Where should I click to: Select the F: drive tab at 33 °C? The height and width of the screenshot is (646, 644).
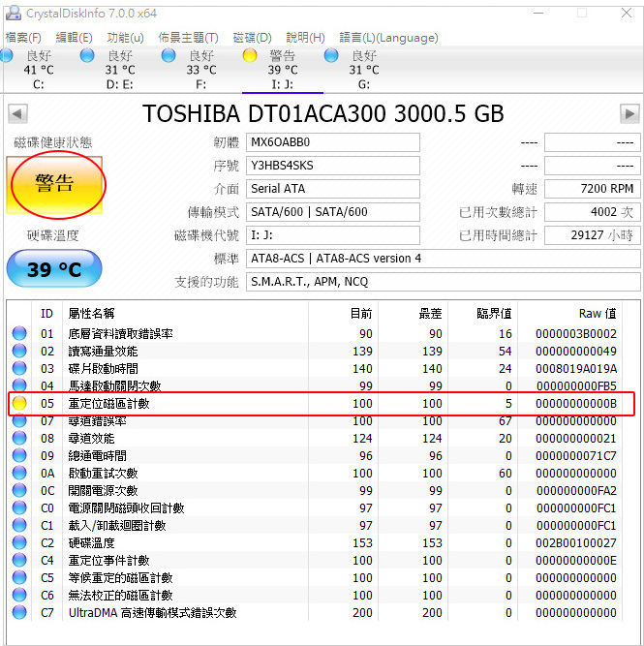[201, 70]
